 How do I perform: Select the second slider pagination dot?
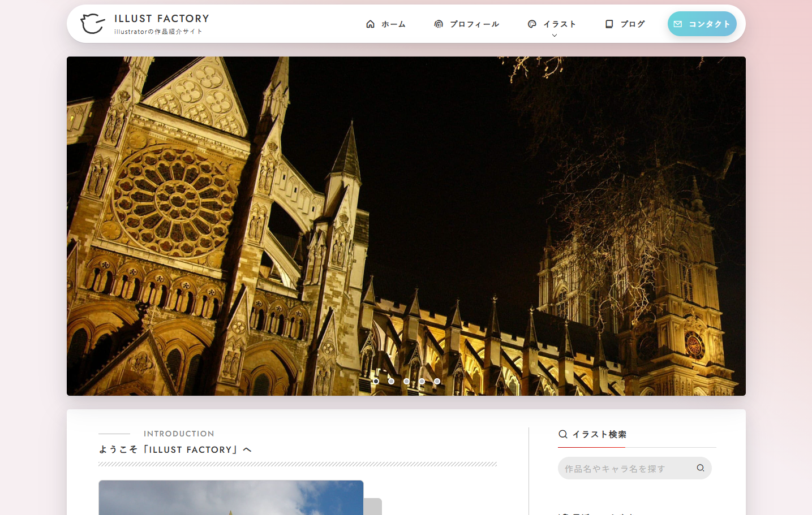point(391,381)
